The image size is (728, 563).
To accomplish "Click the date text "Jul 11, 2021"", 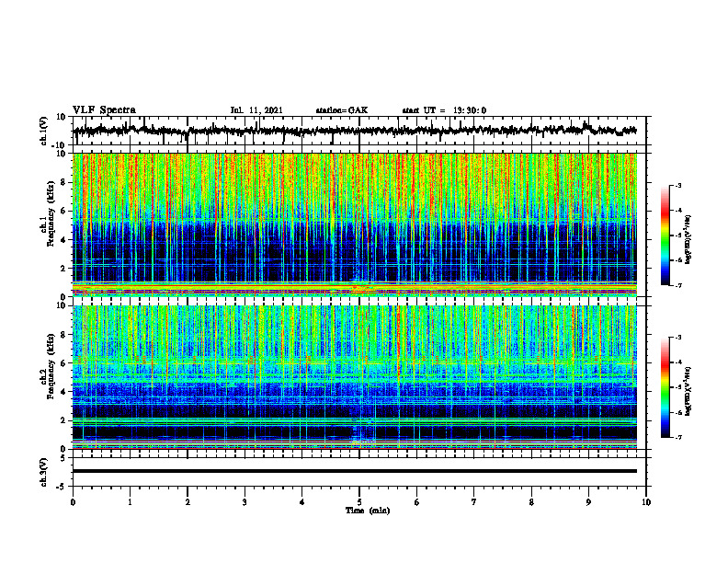I will [256, 110].
